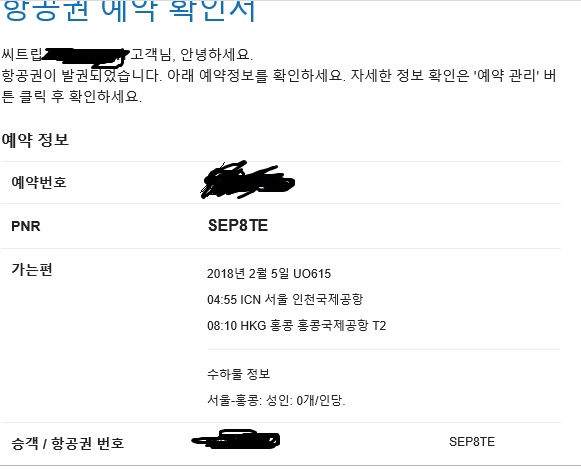Select the baggage allowance 서울-홍콩 line
This screenshot has width=581, height=469.
coord(276,400)
